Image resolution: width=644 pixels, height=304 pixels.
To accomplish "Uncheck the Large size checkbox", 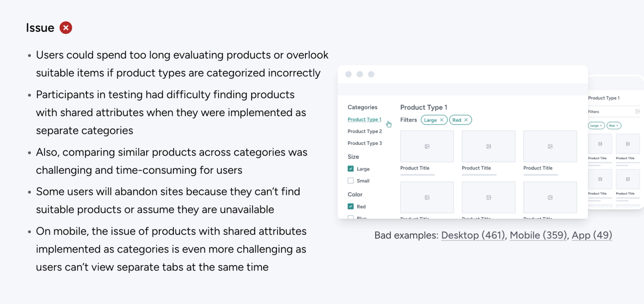I will [x=351, y=169].
